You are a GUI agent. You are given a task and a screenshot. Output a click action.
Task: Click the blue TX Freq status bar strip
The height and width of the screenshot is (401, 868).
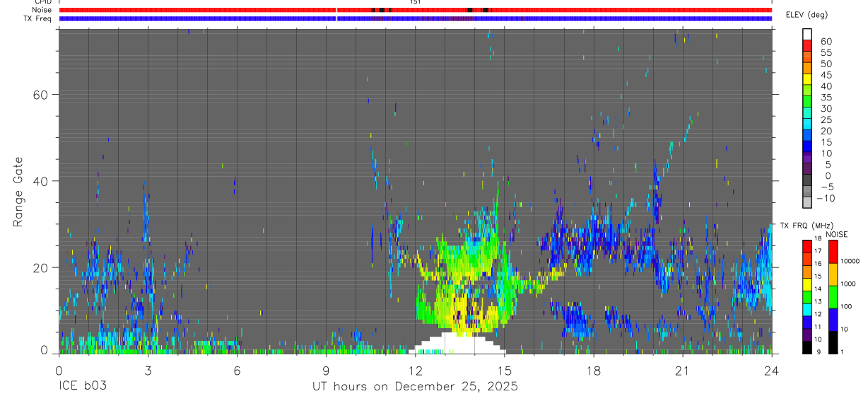416,18
